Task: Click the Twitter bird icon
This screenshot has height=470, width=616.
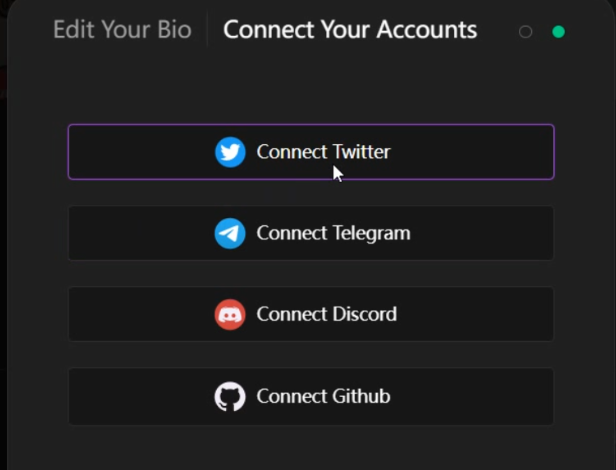Action: [230, 152]
